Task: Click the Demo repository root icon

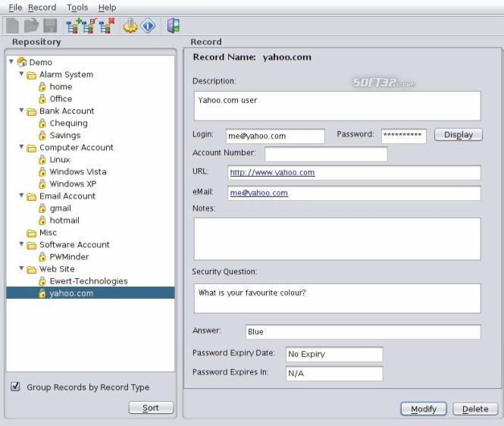Action: [22, 61]
